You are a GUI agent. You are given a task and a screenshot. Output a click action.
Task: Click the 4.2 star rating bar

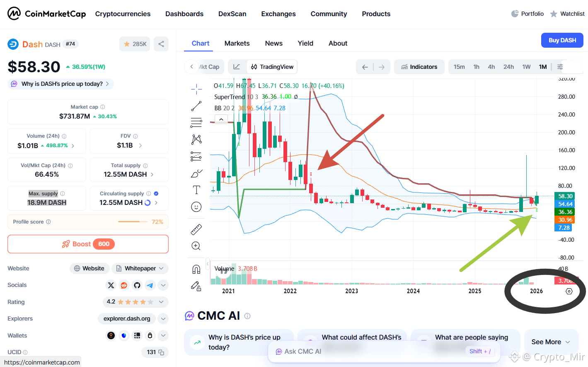pyautogui.click(x=136, y=302)
